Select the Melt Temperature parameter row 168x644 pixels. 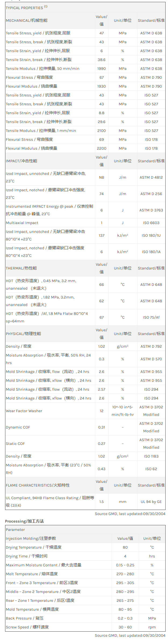[x=32, y=574]
